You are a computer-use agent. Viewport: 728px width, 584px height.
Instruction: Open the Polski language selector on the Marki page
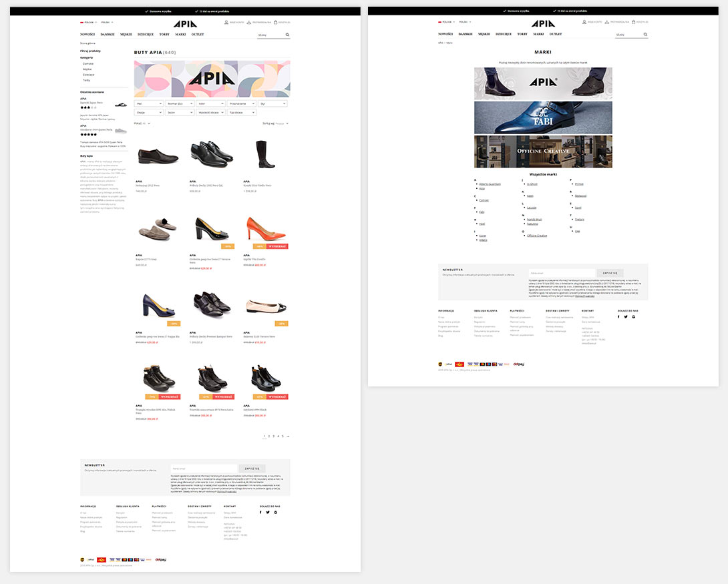point(464,22)
